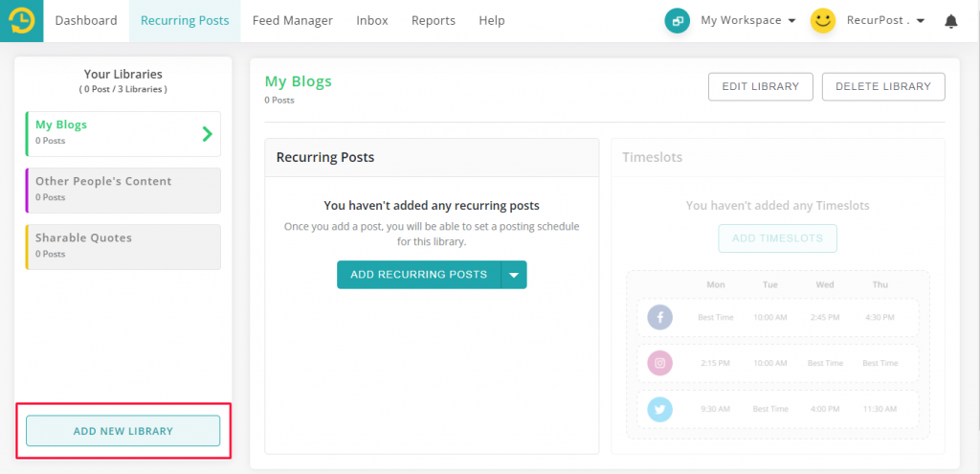
Task: Open the Feed Manager tab
Action: point(293,21)
